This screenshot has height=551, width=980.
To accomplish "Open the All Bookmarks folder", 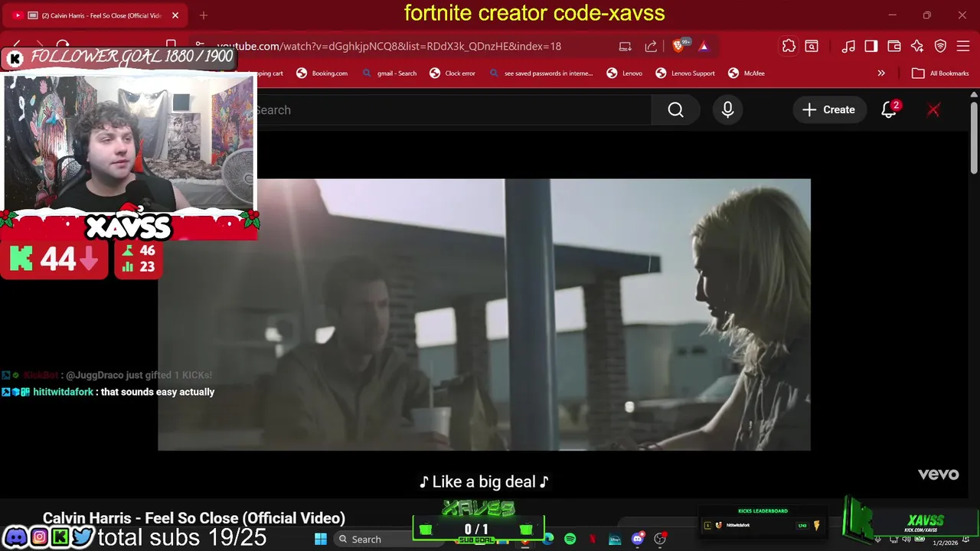I will (x=941, y=73).
